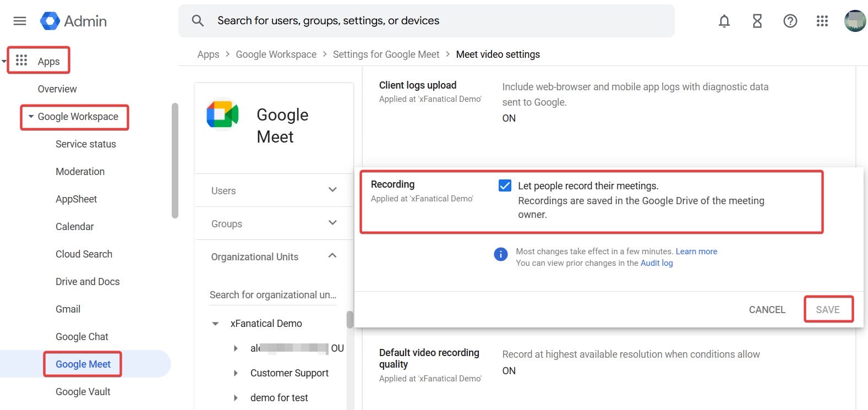The image size is (868, 410).
Task: Open Gmail in the sidebar
Action: 68,309
